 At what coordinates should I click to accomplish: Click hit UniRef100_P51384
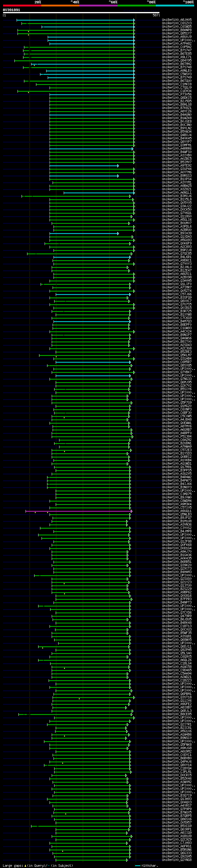pyautogui.click(x=177, y=436)
